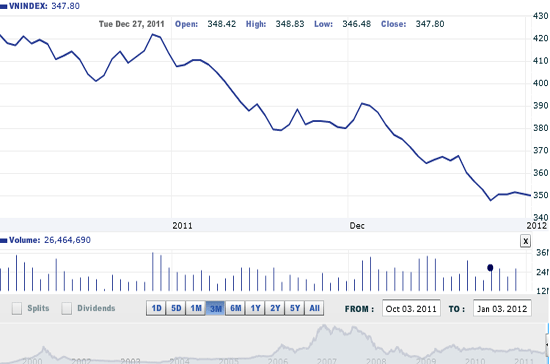Image resolution: width=550 pixels, height=364 pixels.
Task: Edit the TO date field
Action: click(502, 309)
